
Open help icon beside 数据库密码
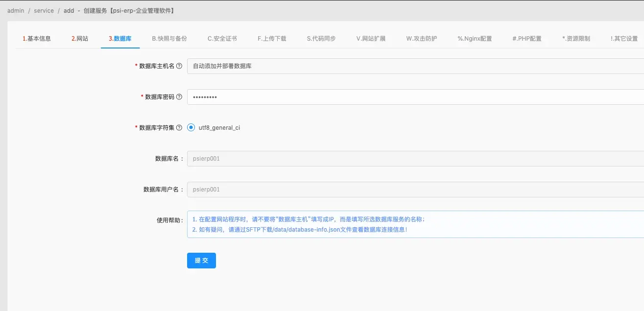point(179,97)
